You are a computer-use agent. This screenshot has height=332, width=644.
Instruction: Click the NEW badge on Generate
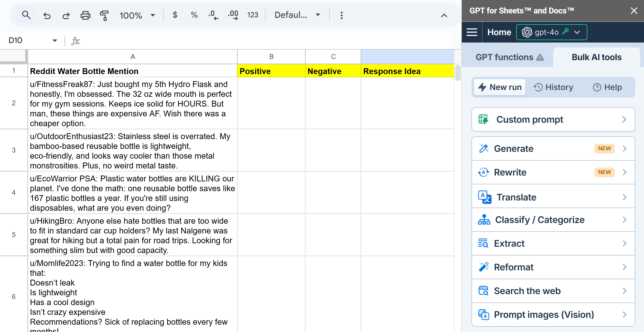click(604, 149)
